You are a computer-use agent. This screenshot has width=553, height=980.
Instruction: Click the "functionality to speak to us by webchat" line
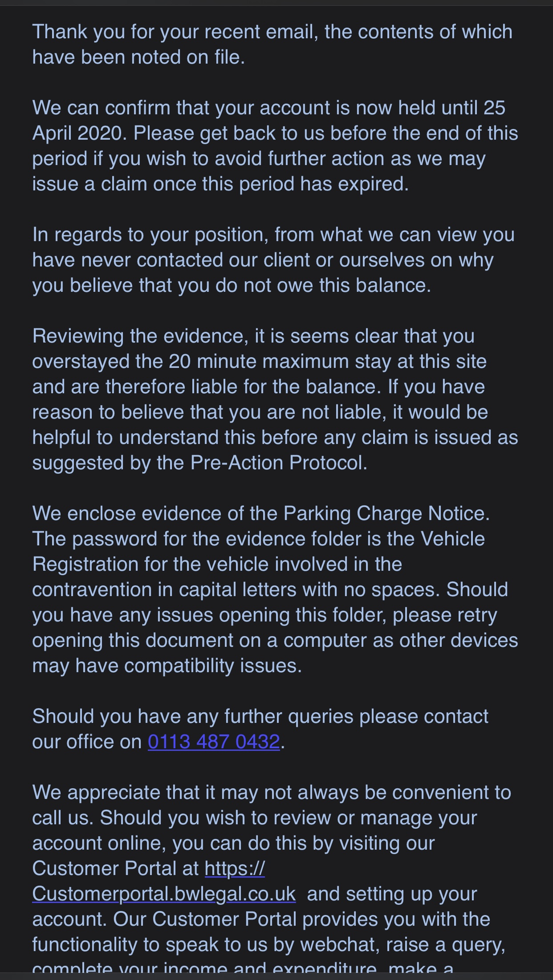point(268,945)
